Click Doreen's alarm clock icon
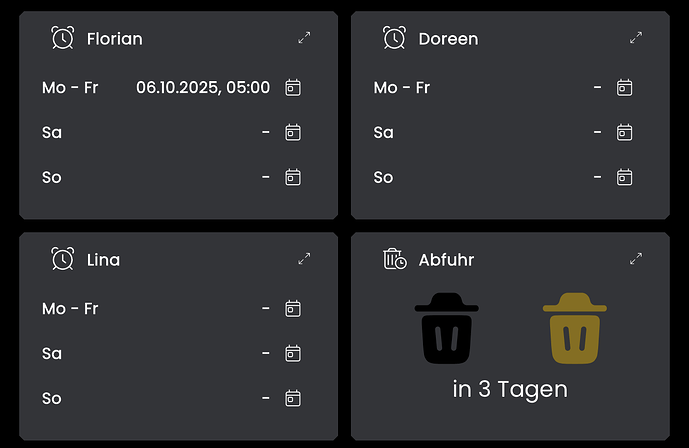 tap(394, 38)
